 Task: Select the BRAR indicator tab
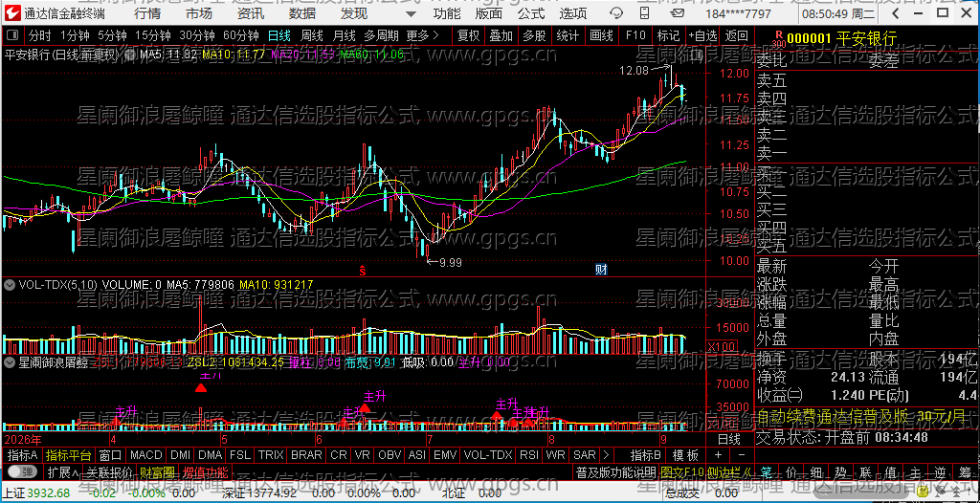click(x=306, y=455)
